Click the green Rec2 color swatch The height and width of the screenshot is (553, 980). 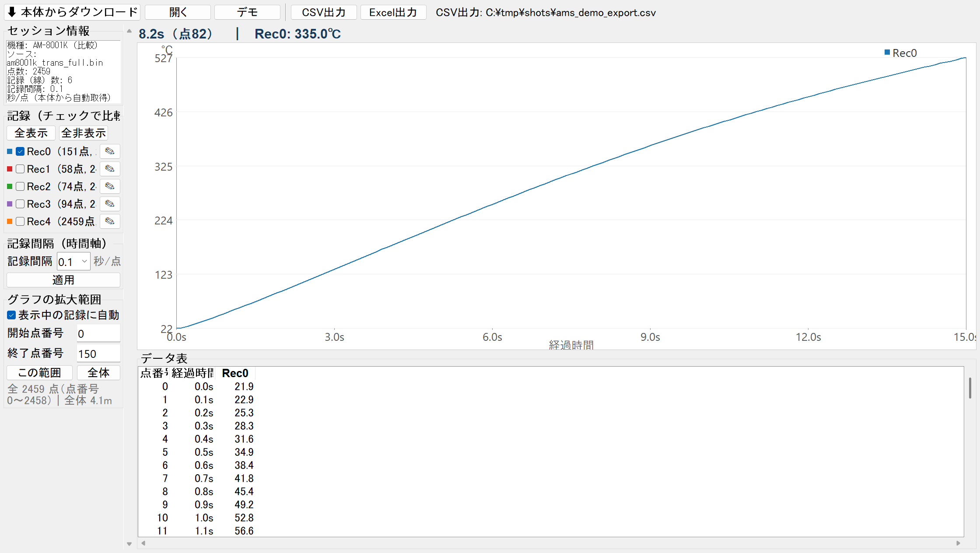click(10, 186)
